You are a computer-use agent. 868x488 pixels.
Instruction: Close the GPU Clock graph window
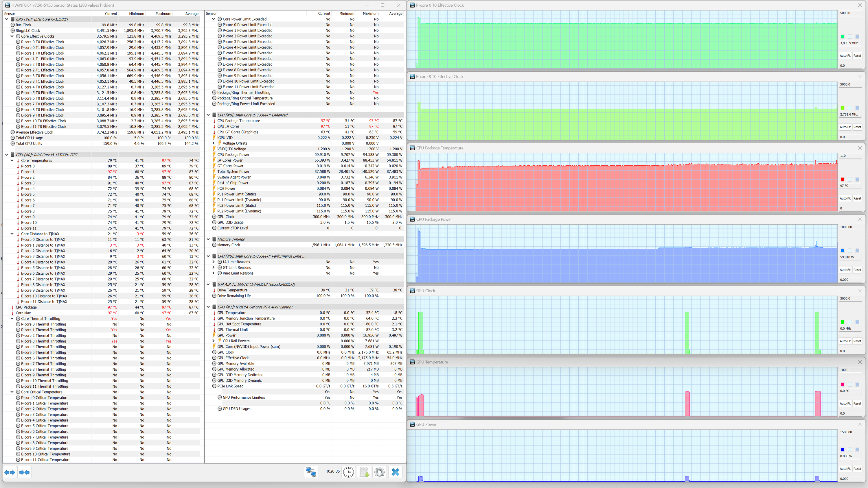click(x=860, y=291)
